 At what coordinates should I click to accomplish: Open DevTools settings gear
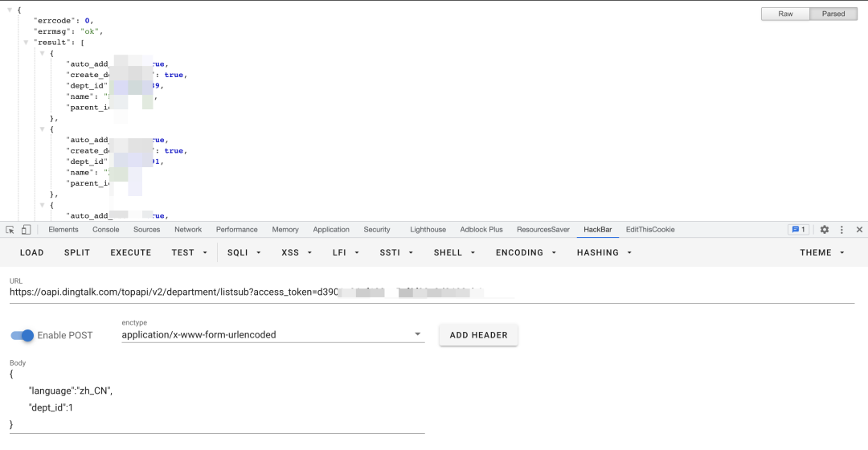pyautogui.click(x=824, y=230)
